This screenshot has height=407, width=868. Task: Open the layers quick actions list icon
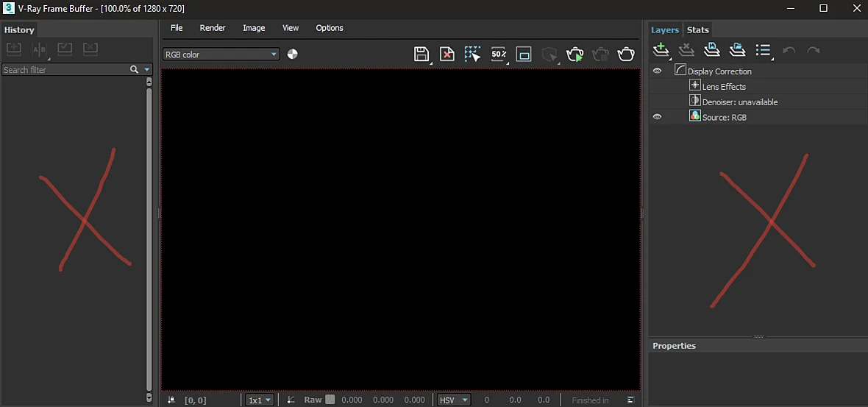(764, 50)
